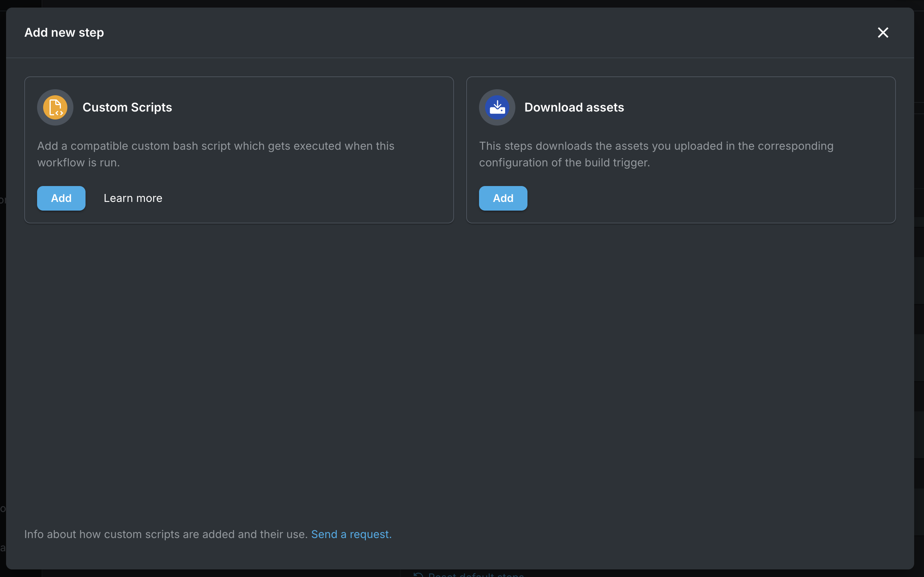Close the Add new step dialog
The height and width of the screenshot is (577, 924).
[883, 33]
